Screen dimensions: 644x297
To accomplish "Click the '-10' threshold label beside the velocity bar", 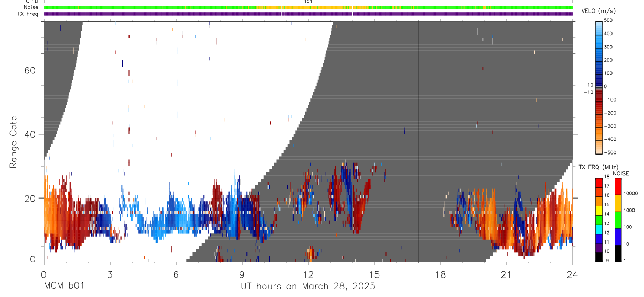I will [x=588, y=92].
